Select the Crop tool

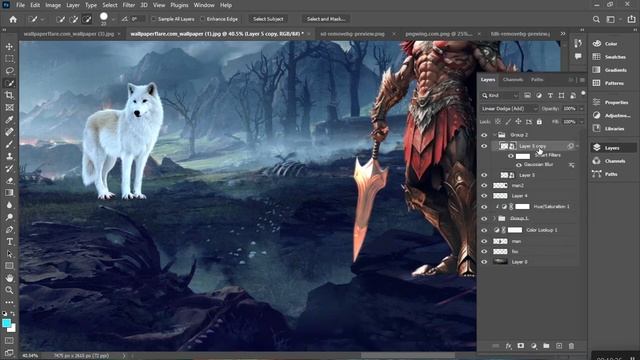tap(9, 96)
